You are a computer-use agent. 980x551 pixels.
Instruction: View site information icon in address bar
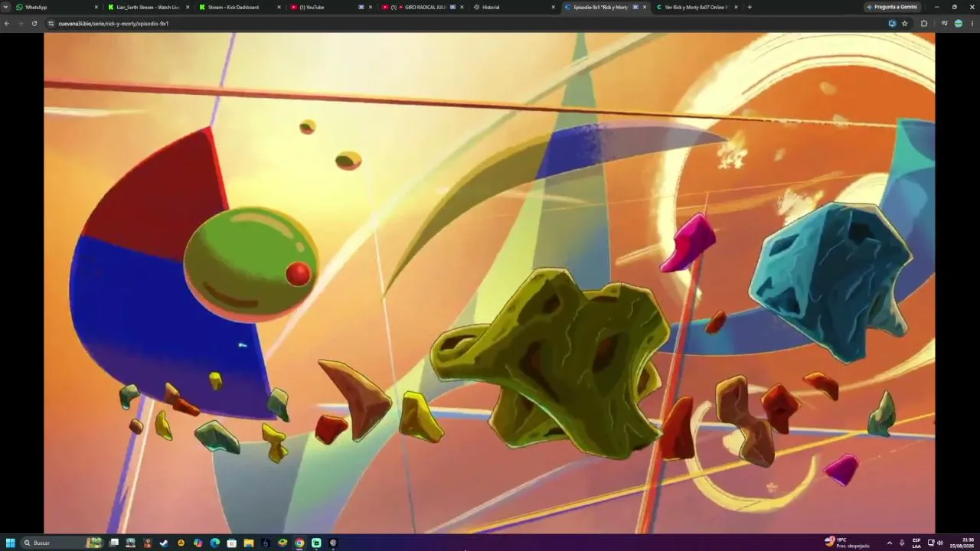click(51, 24)
